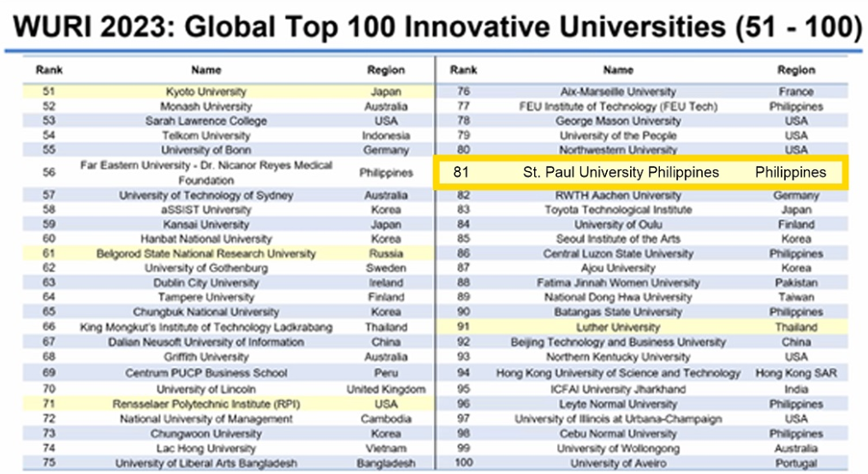Click 'Far Eastern University - Dr. Nicanor Reyes' entry
The height and width of the screenshot is (474, 868).
pos(206,173)
